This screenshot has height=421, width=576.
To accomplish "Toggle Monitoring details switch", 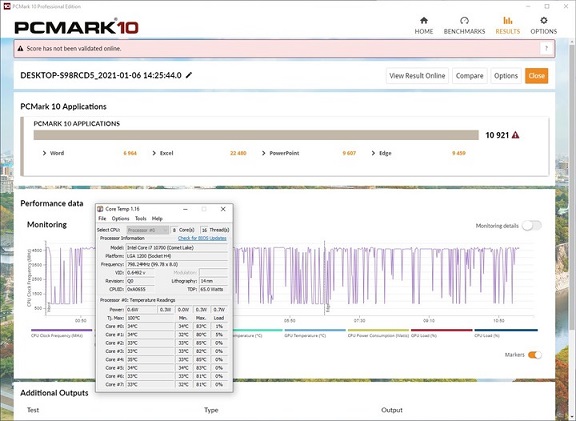I will 532,226.
